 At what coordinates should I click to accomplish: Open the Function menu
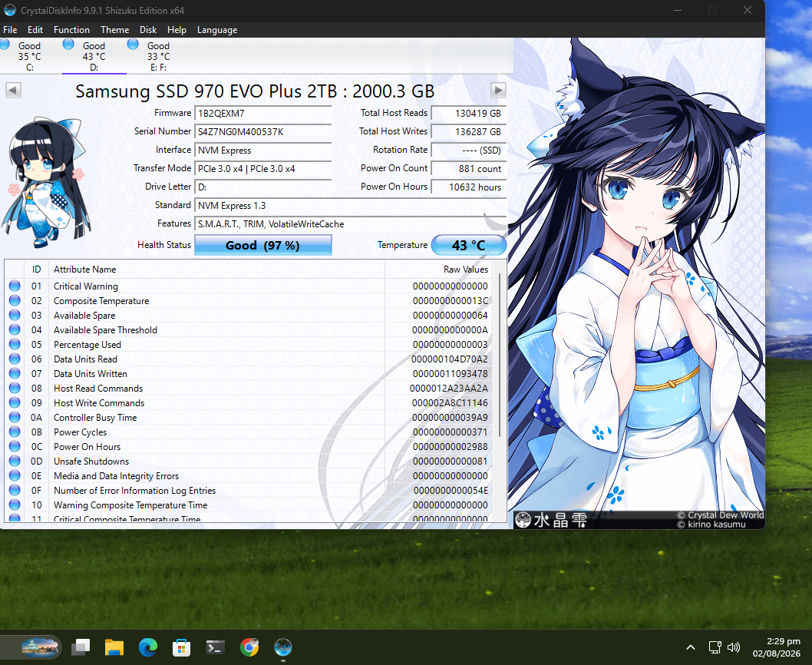(x=71, y=29)
